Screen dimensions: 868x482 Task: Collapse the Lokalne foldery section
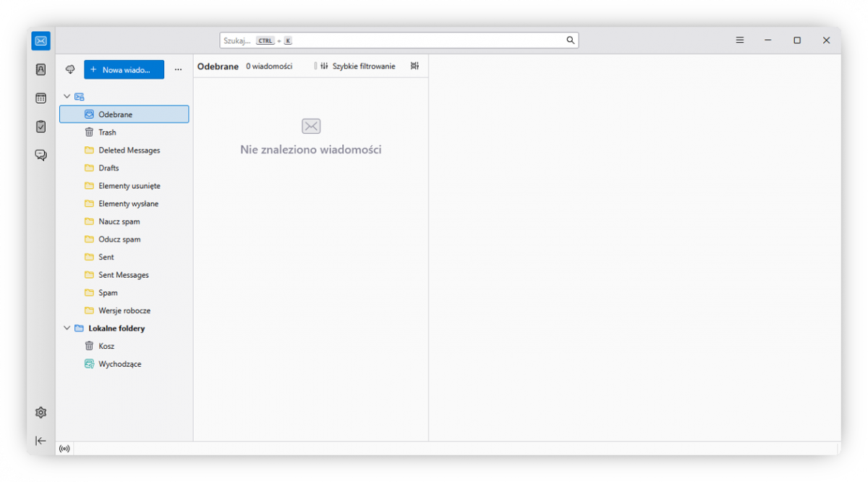67,328
